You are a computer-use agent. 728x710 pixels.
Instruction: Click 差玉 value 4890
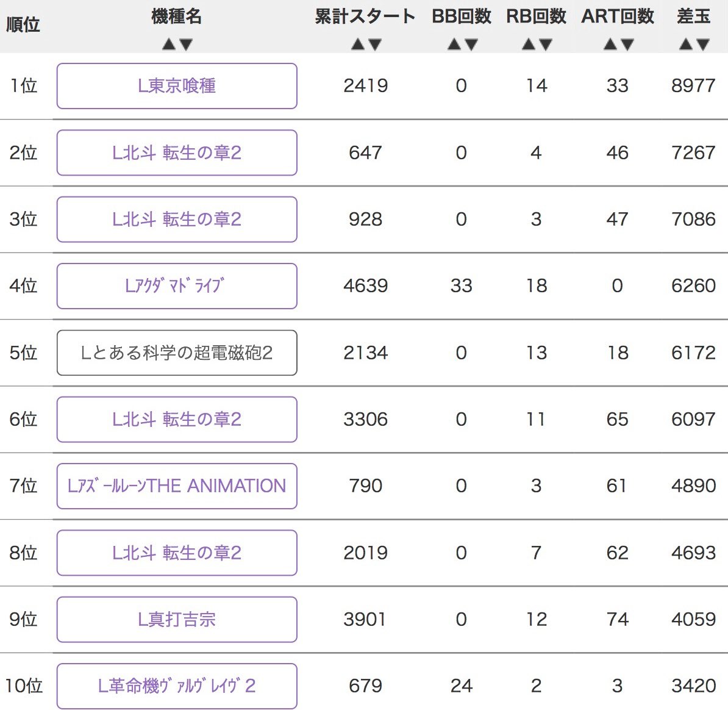[x=694, y=486]
